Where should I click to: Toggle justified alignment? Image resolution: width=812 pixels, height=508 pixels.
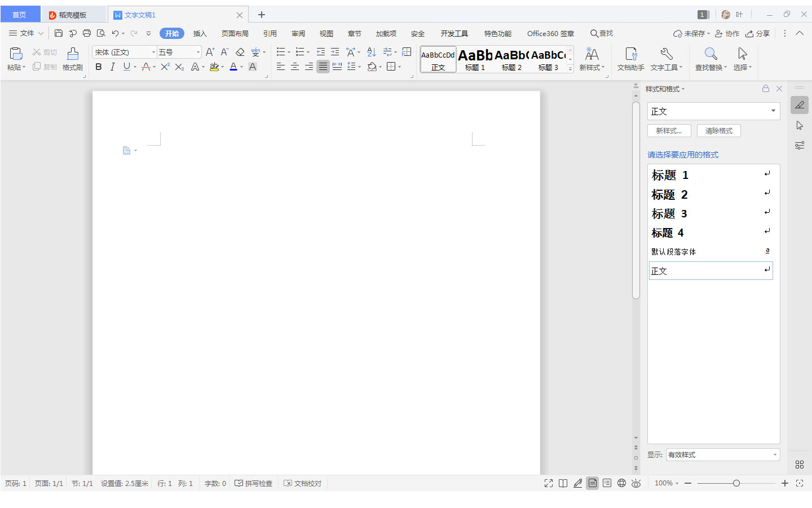click(323, 67)
